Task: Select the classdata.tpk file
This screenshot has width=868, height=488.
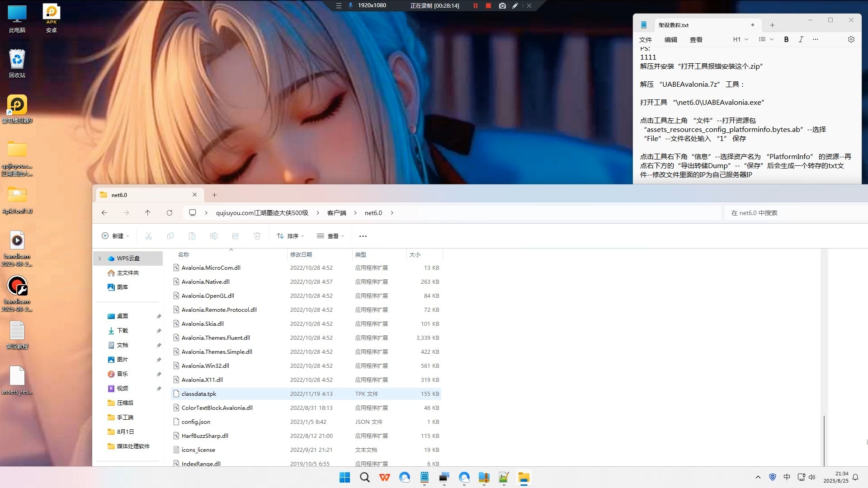Action: pyautogui.click(x=307, y=394)
